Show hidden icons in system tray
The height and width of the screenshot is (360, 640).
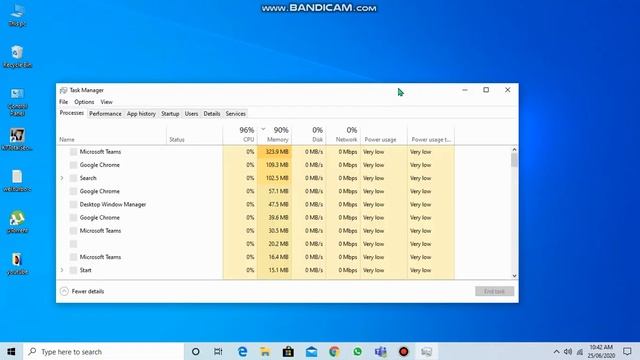coord(556,351)
